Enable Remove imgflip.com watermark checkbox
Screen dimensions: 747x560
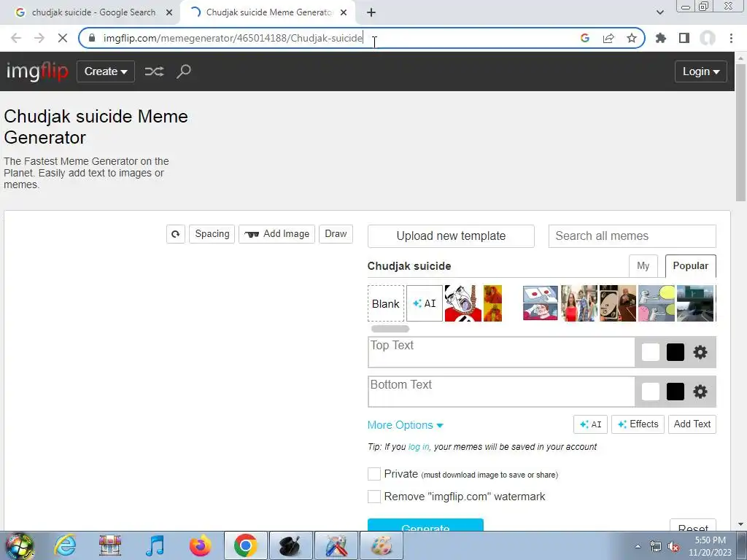tap(374, 496)
